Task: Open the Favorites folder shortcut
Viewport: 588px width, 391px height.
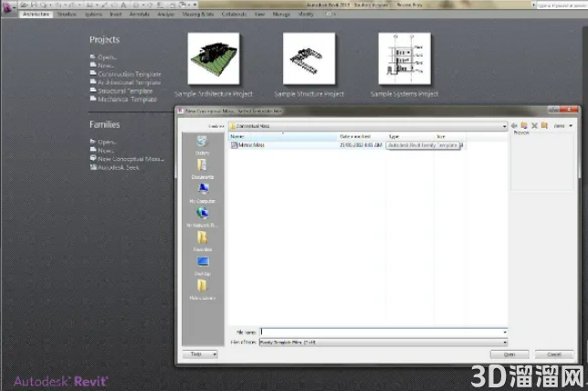Action: (x=203, y=242)
